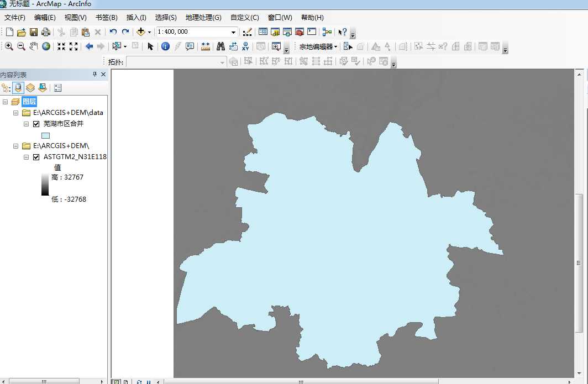Open the 地理处理(G) menu
This screenshot has width=588, height=384.
tap(203, 18)
